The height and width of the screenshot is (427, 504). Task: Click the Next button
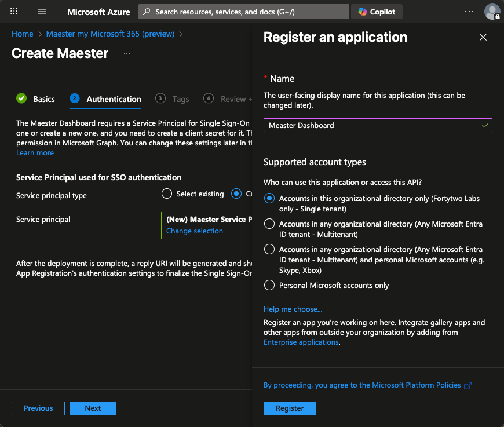tap(93, 408)
